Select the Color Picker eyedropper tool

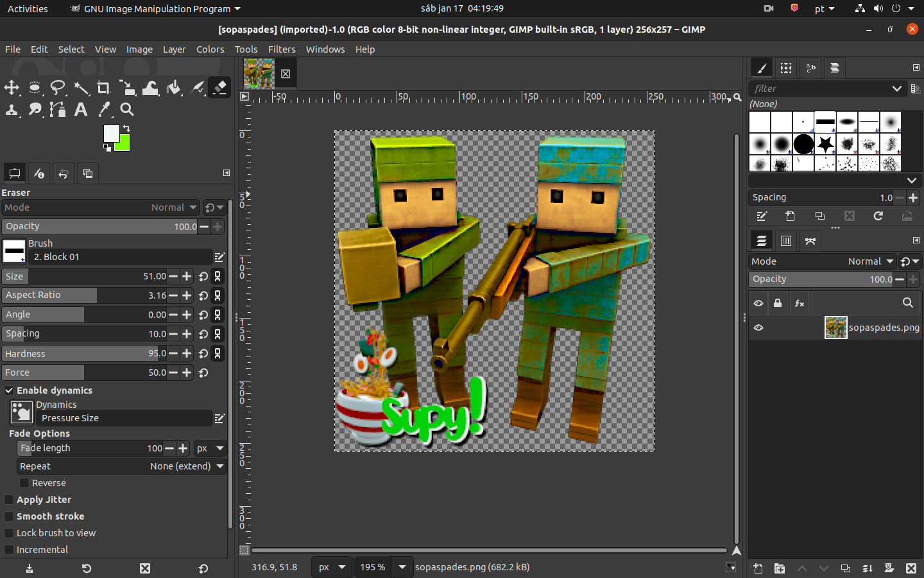click(104, 110)
